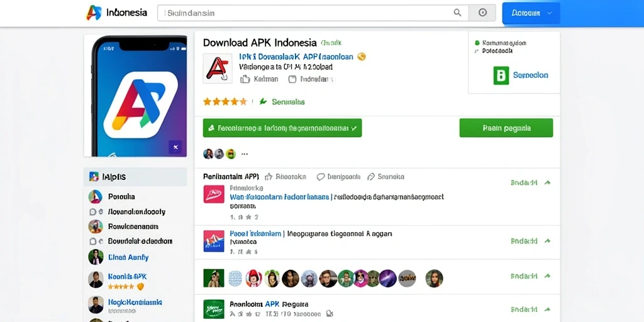Open the Paoel blue link
Image resolution: width=644 pixels, height=322 pixels.
(255, 234)
